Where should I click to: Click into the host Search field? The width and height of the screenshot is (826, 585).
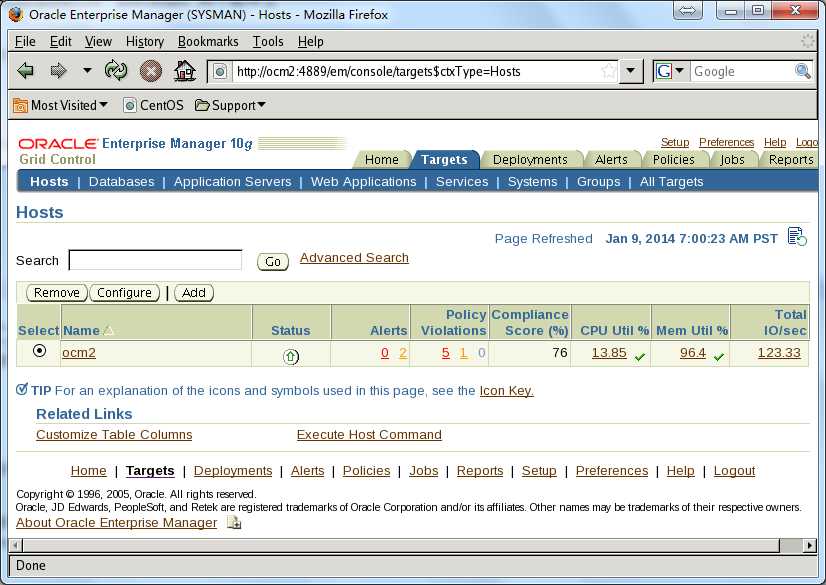pyautogui.click(x=155, y=260)
